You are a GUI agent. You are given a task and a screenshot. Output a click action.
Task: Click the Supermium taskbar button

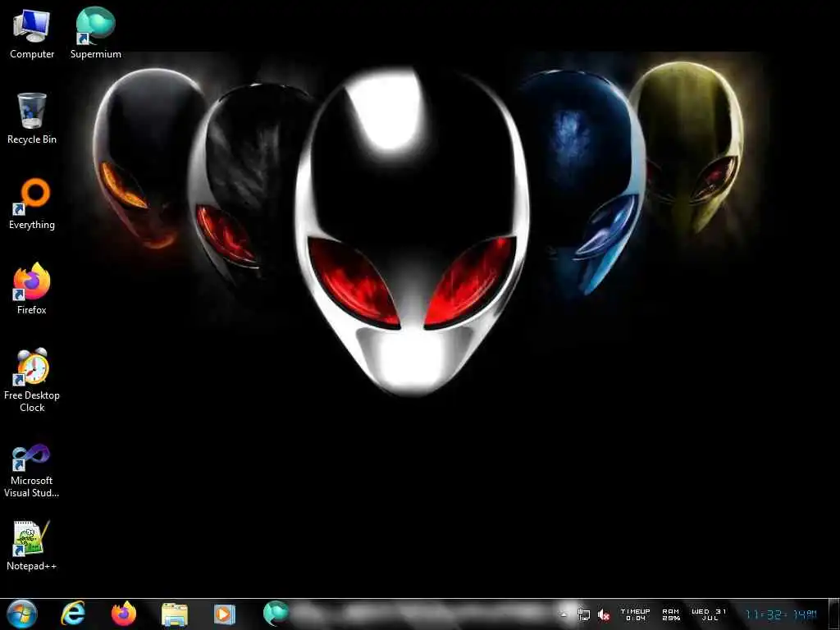click(276, 614)
